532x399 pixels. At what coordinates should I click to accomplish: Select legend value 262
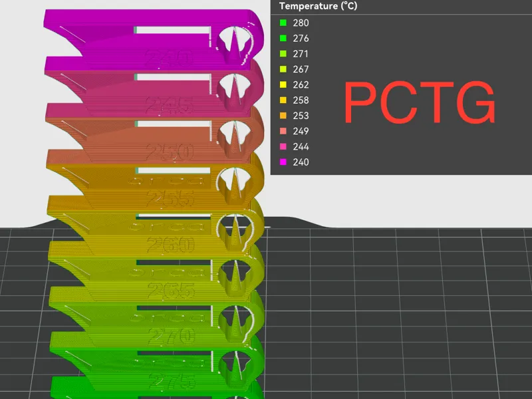[301, 84]
